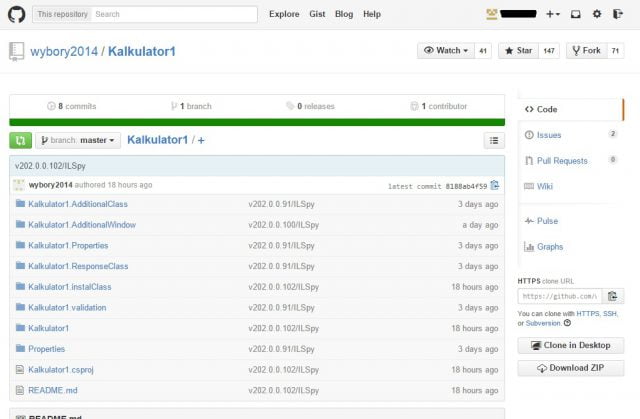Open the GitHub Octocat logo home
Image resolution: width=640 pixels, height=419 pixels.
click(x=17, y=14)
